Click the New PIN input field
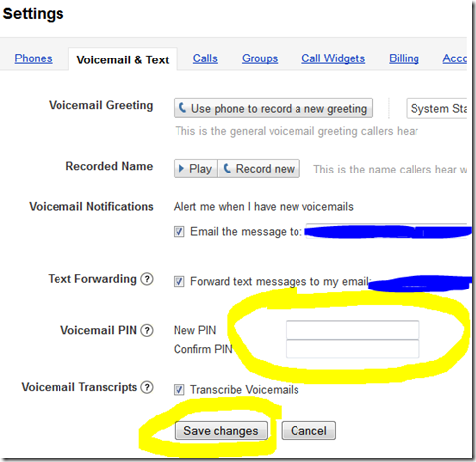 click(353, 330)
